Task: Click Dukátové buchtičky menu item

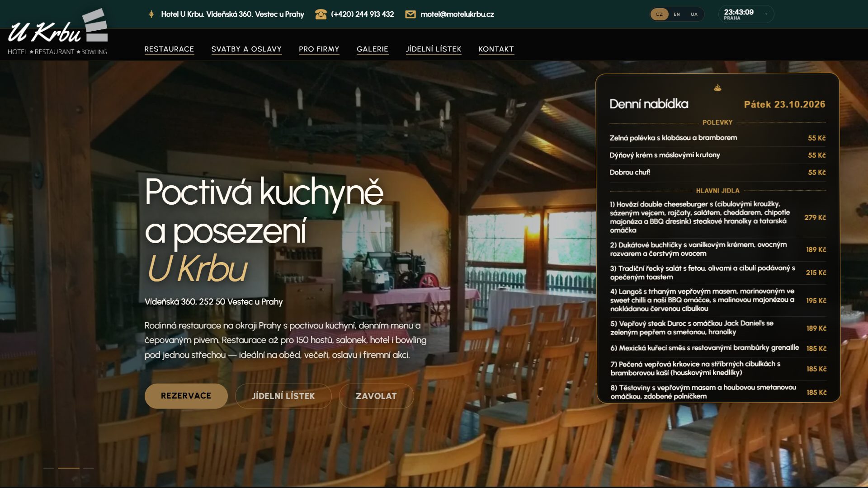Action: click(x=717, y=249)
